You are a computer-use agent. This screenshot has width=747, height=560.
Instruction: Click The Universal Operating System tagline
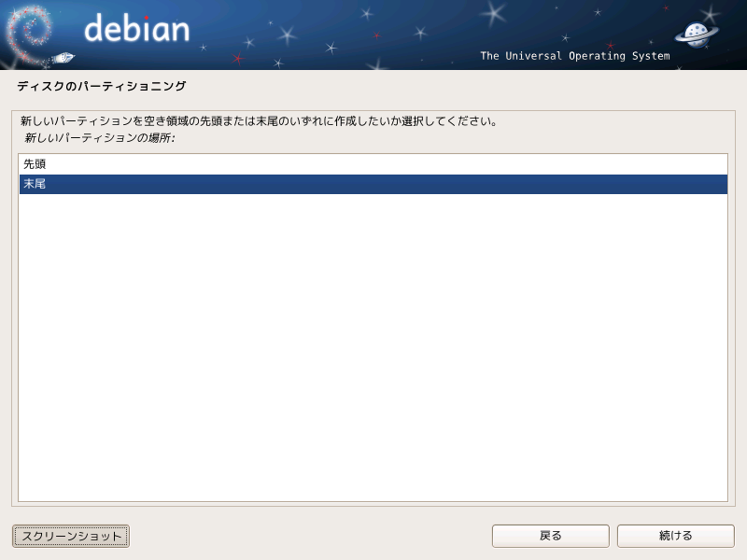(575, 56)
